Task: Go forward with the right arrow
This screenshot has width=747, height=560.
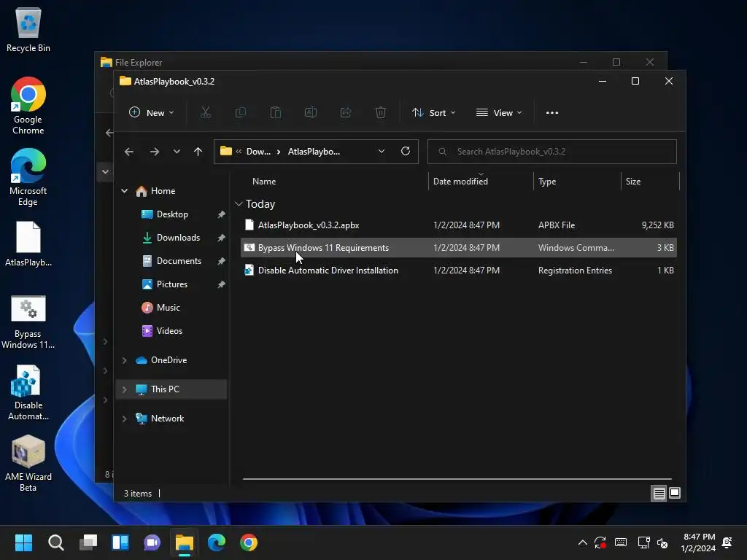Action: click(155, 152)
